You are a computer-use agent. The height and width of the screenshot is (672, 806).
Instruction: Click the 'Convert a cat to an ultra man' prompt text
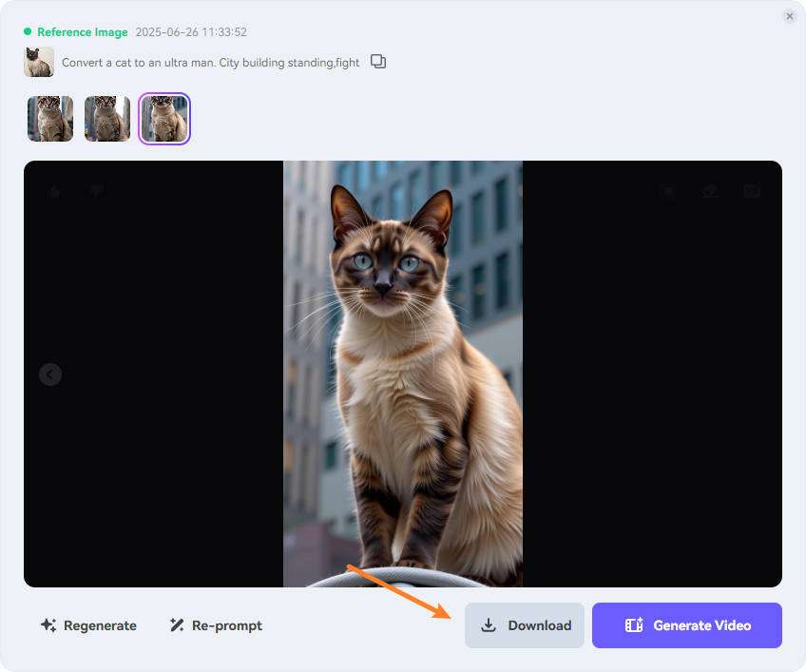(x=210, y=63)
